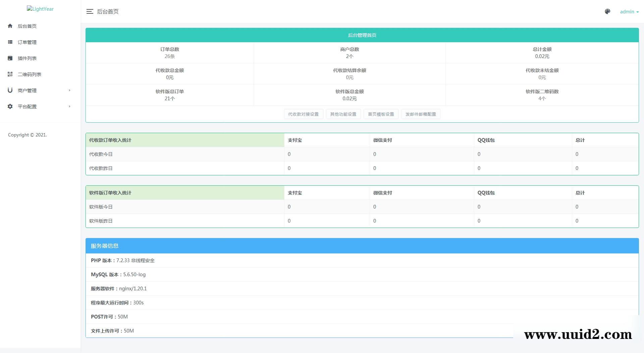
Task: Click the LightYear logo image
Action: tap(40, 9)
